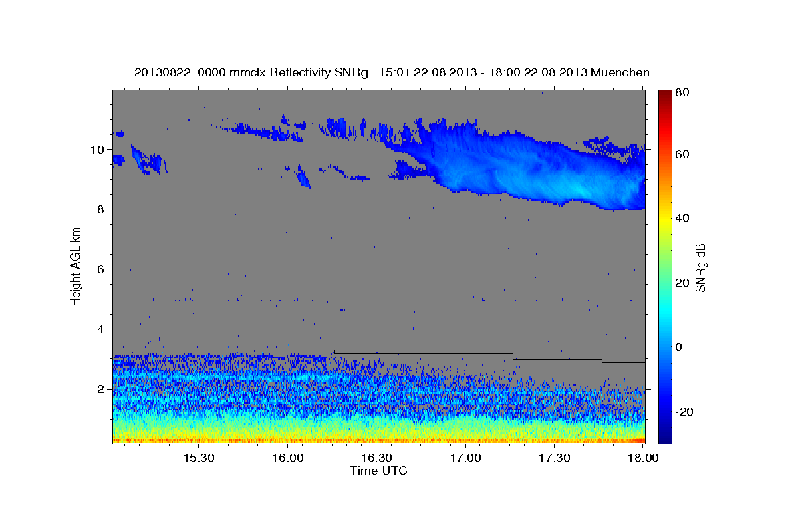Screen dimensions: 798x532
Task: Click the colorbar value 20
Action: click(x=683, y=283)
